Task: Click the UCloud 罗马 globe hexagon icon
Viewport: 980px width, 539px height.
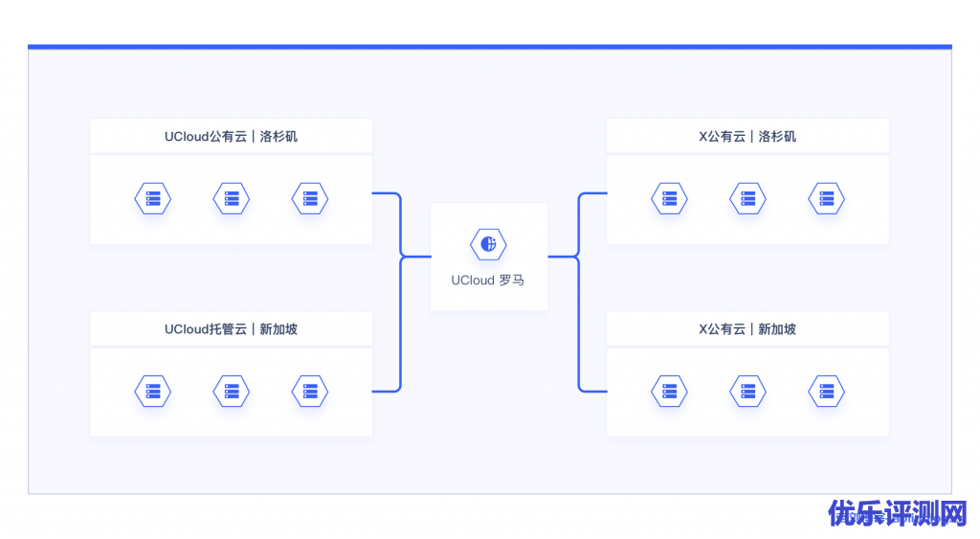Action: pyautogui.click(x=488, y=244)
